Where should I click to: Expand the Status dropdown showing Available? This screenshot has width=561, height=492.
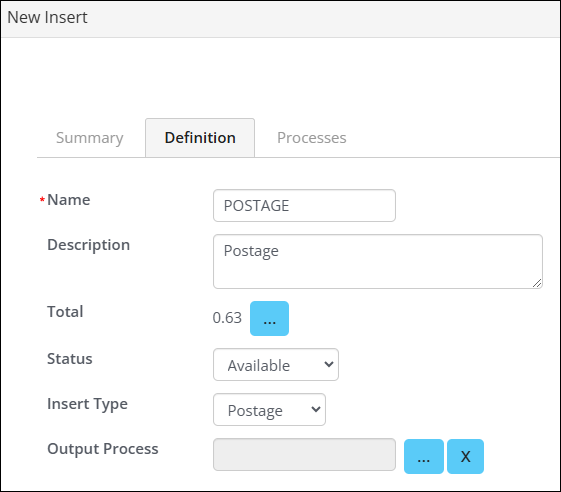tap(276, 365)
